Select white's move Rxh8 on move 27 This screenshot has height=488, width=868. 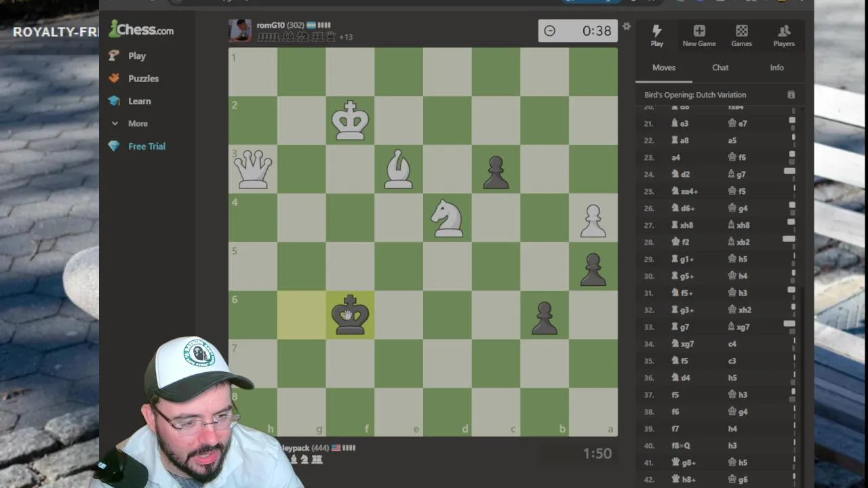pos(682,225)
